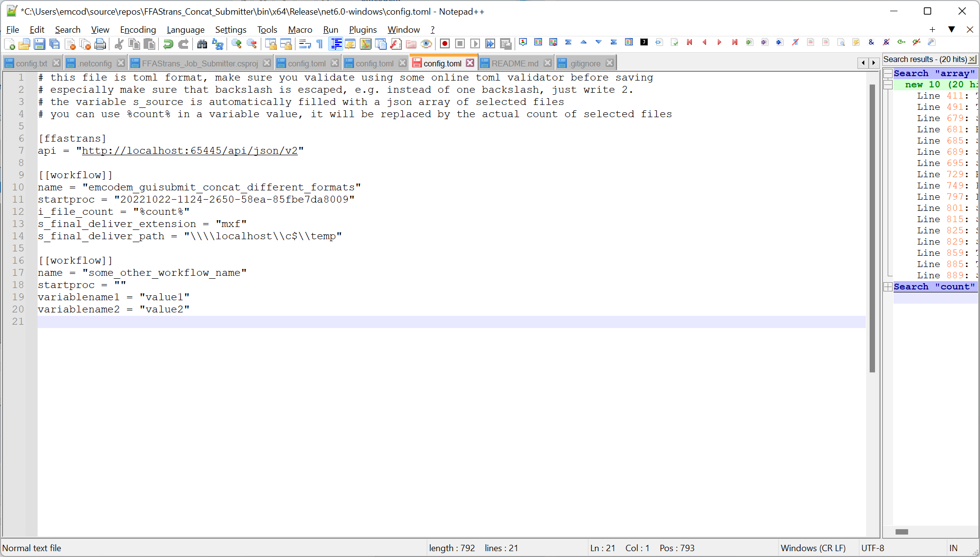Switch to the config.txt tab
980x557 pixels.
[31, 63]
